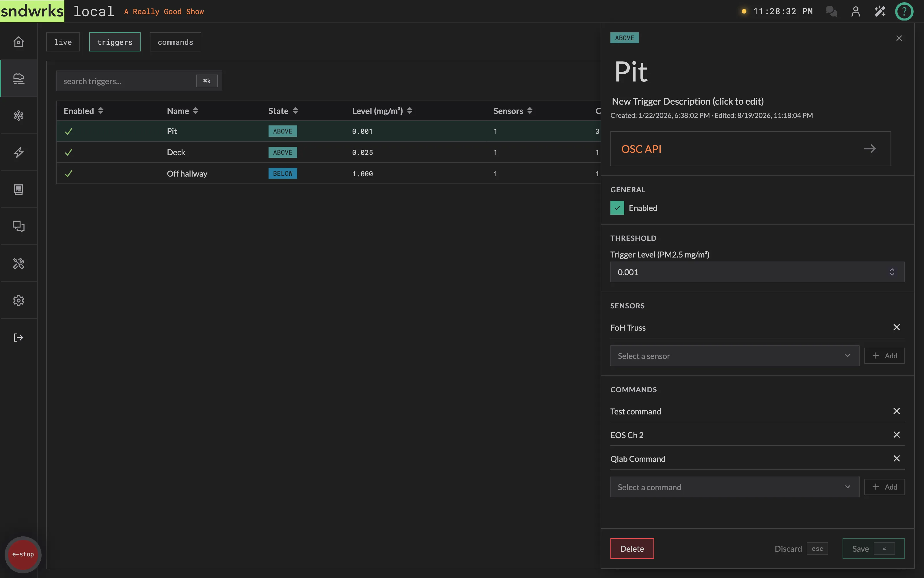
Task: Click the Pit trigger title
Action: [631, 71]
